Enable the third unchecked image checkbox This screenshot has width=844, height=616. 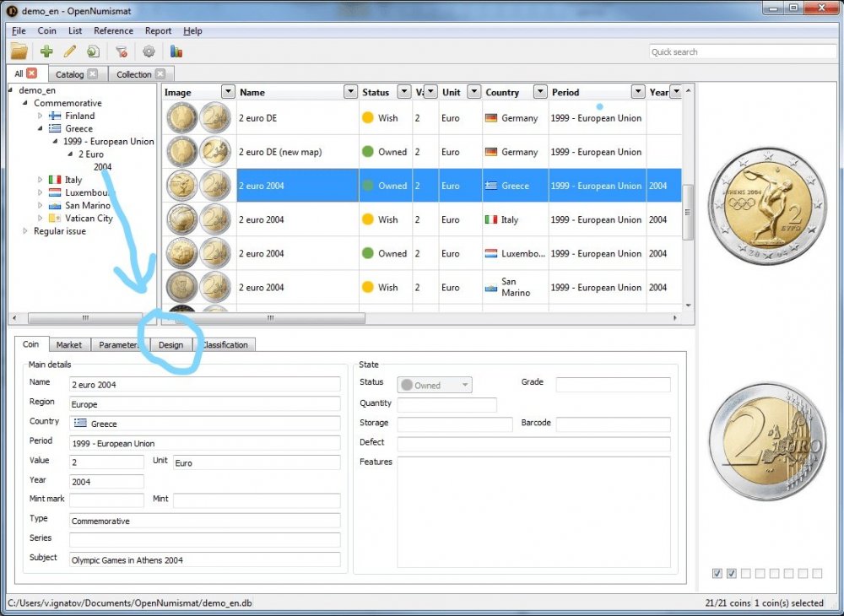tap(746, 574)
